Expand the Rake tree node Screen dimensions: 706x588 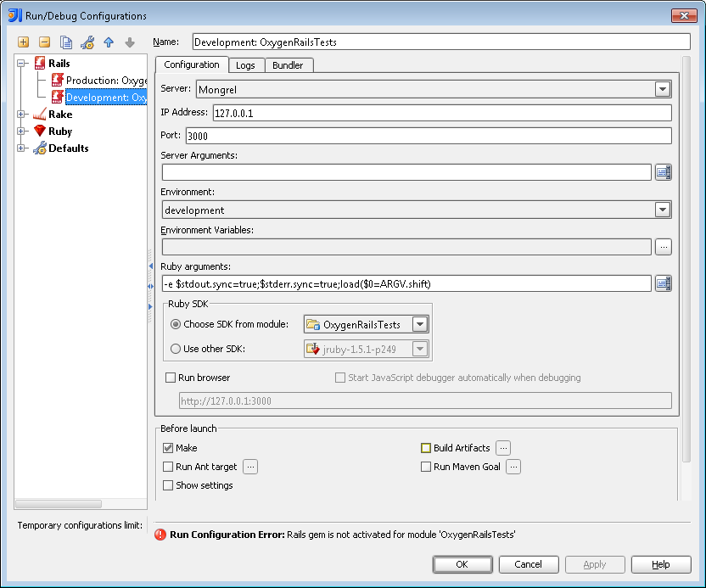[20, 114]
